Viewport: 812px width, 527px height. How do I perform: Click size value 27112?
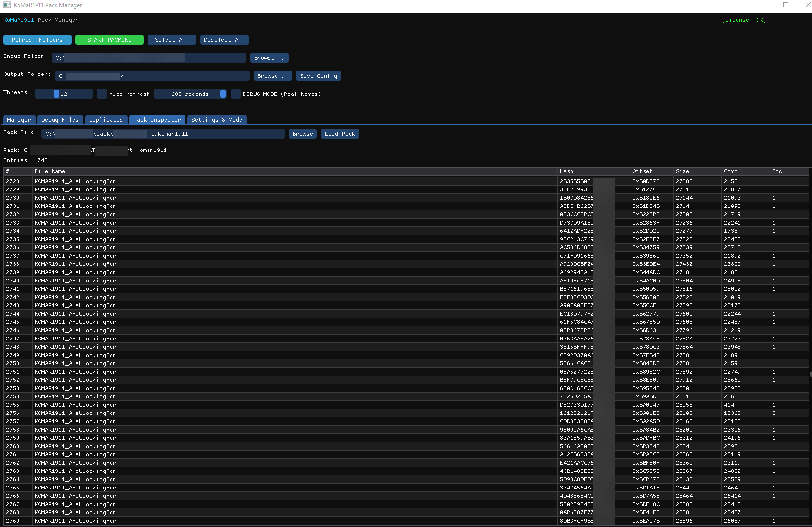(684, 189)
